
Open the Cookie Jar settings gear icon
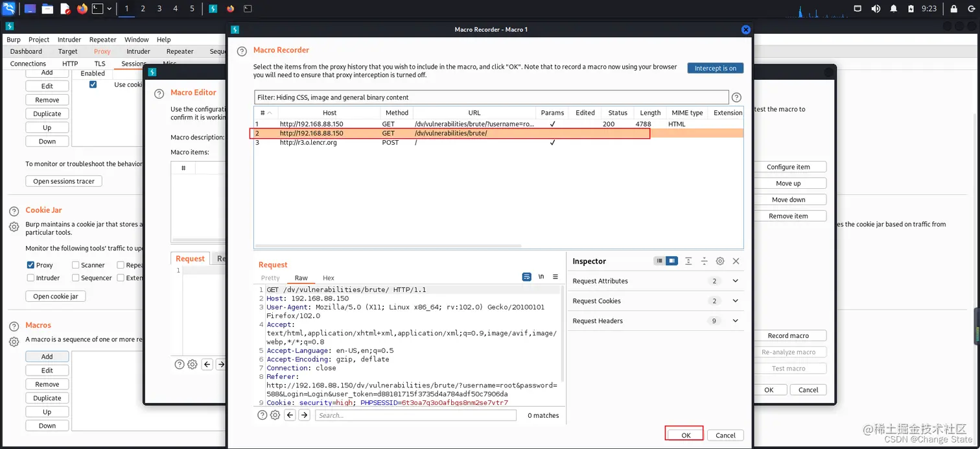point(14,227)
